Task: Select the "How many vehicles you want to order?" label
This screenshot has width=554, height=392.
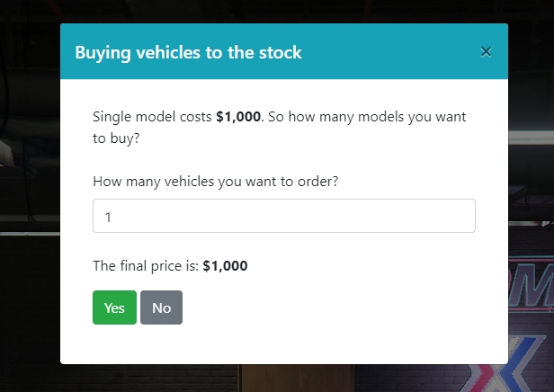Action: click(x=215, y=181)
